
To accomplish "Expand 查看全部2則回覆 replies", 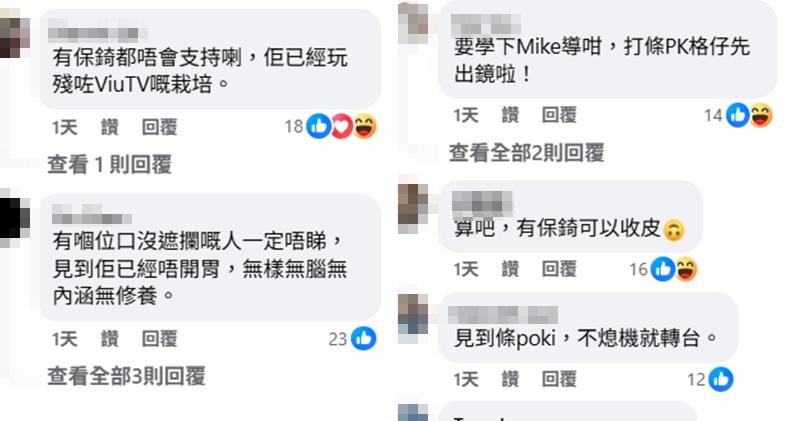I will pyautogui.click(x=527, y=153).
